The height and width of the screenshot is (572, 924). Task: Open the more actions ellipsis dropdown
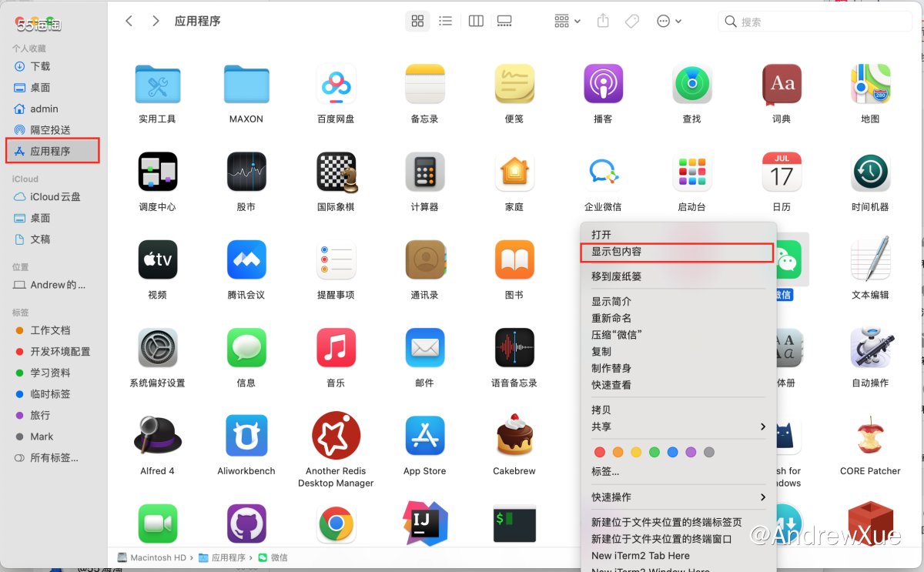tap(669, 21)
